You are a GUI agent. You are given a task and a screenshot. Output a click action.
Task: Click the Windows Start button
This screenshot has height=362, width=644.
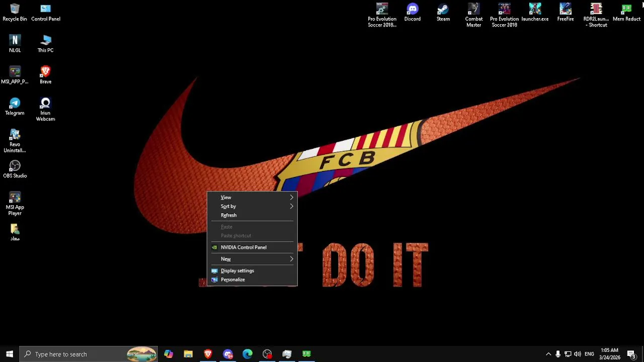click(x=10, y=354)
